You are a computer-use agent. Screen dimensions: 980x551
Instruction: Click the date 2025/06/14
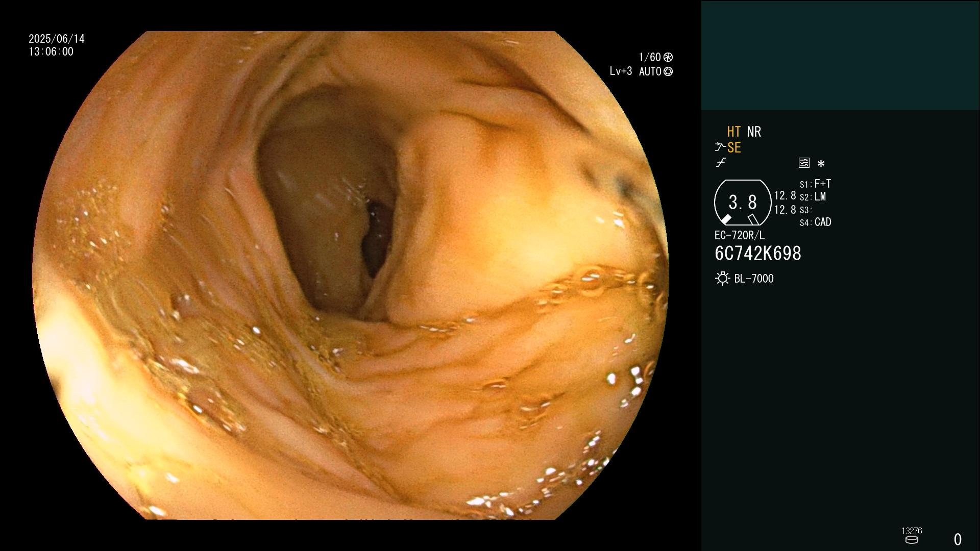point(57,39)
